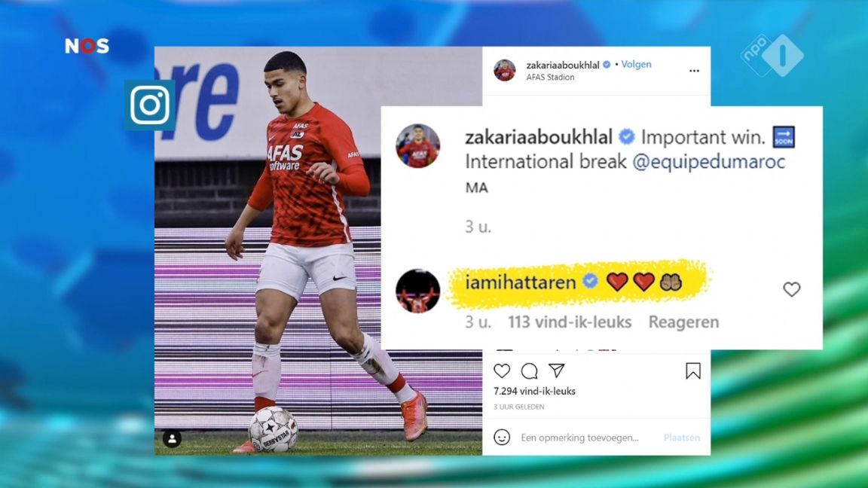Image resolution: width=868 pixels, height=488 pixels.
Task: Click the Instagram logo icon
Action: click(150, 105)
